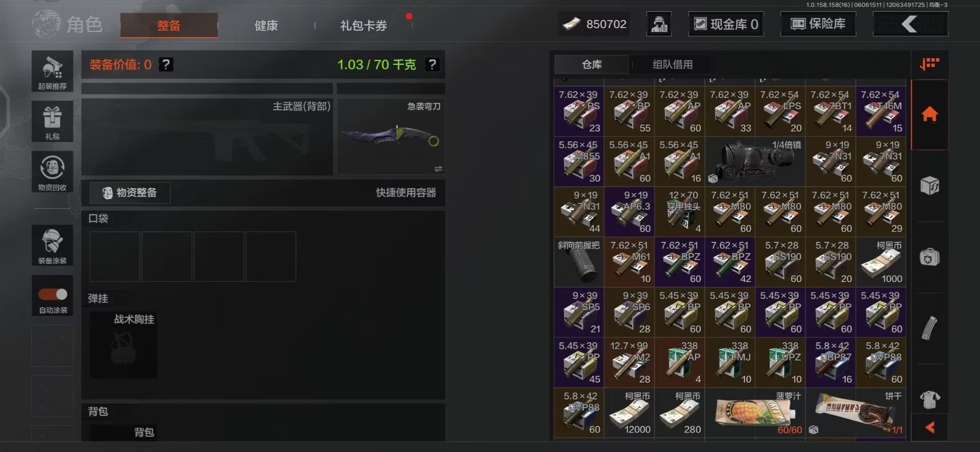Image resolution: width=980 pixels, height=452 pixels.
Task: Select the orange home filter icon
Action: (929, 114)
